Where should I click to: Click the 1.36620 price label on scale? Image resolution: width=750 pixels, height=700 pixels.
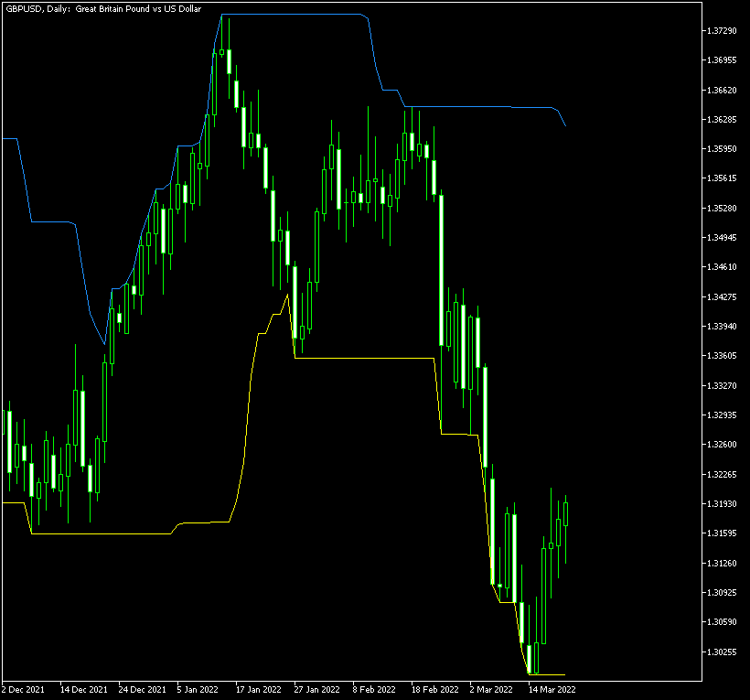click(x=722, y=91)
